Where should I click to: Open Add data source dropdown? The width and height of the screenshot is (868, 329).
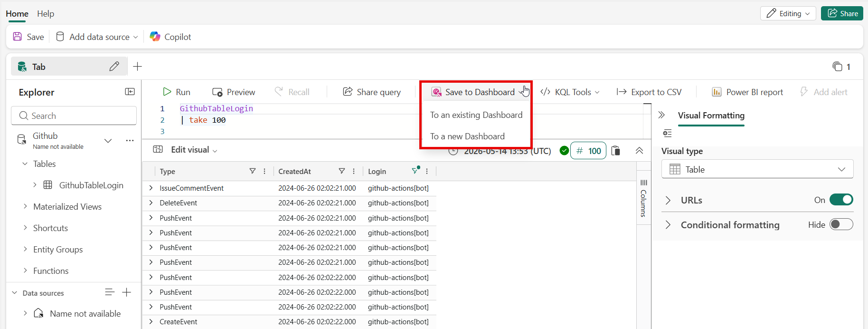[x=97, y=37]
